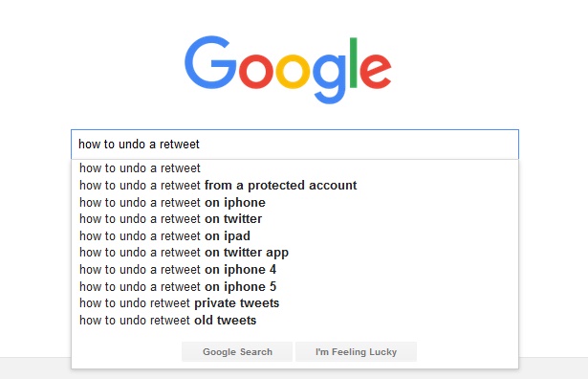Select the "on twitter" suggestion
The width and height of the screenshot is (588, 379).
[x=294, y=219]
